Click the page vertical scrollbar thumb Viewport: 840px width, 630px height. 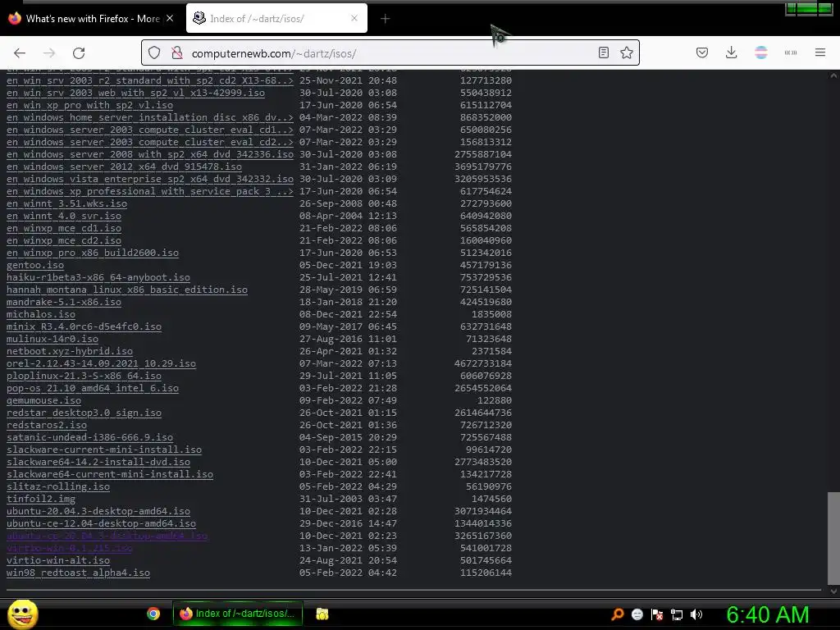(833, 538)
